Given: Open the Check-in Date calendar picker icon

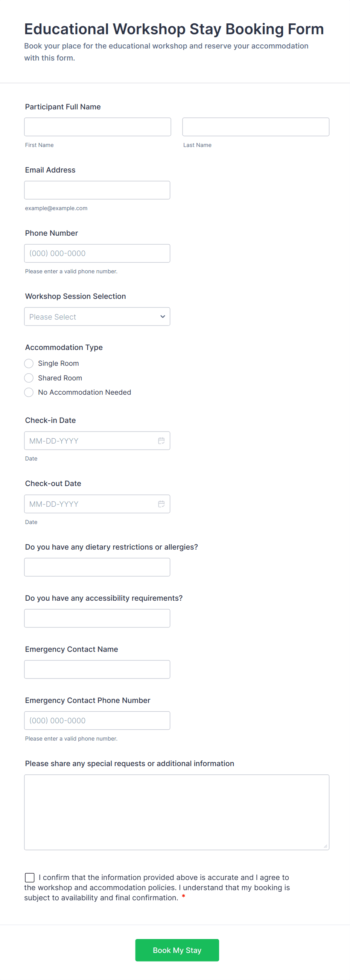Looking at the screenshot, I should pos(161,441).
